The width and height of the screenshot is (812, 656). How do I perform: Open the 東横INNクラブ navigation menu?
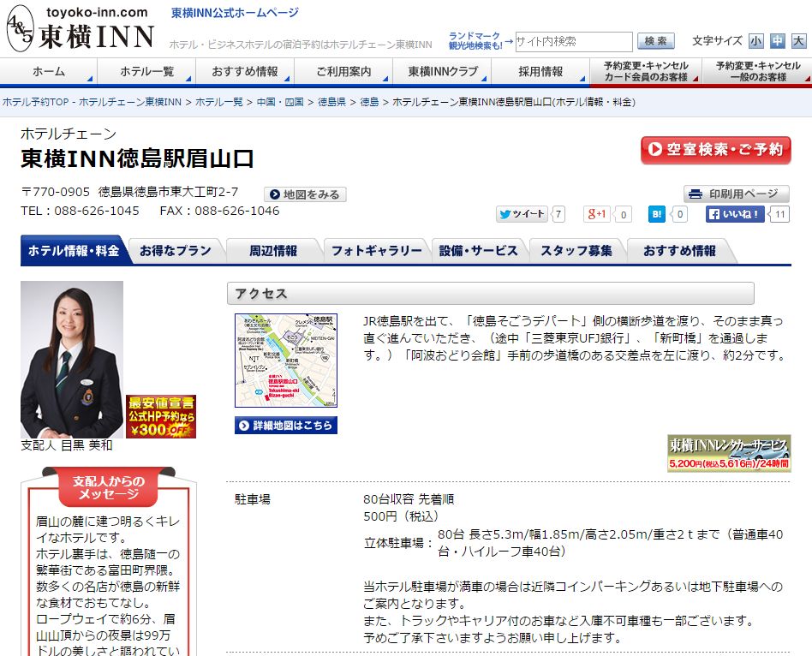(442, 71)
